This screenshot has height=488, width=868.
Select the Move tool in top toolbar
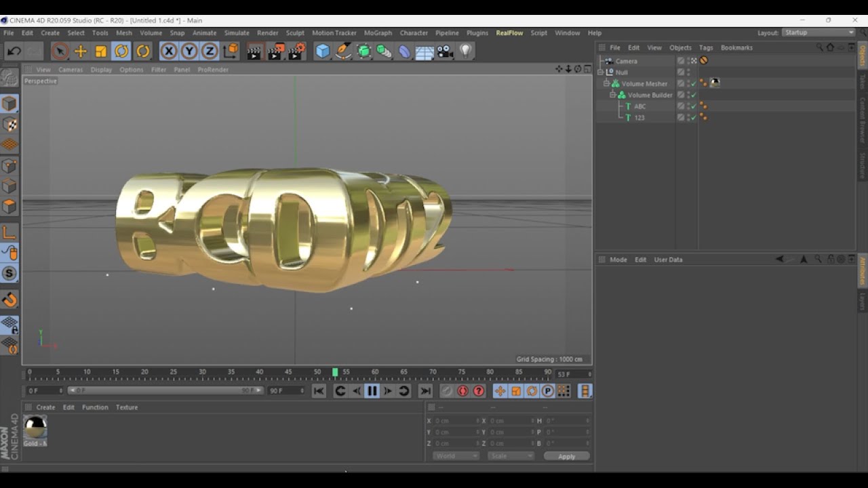coord(80,52)
